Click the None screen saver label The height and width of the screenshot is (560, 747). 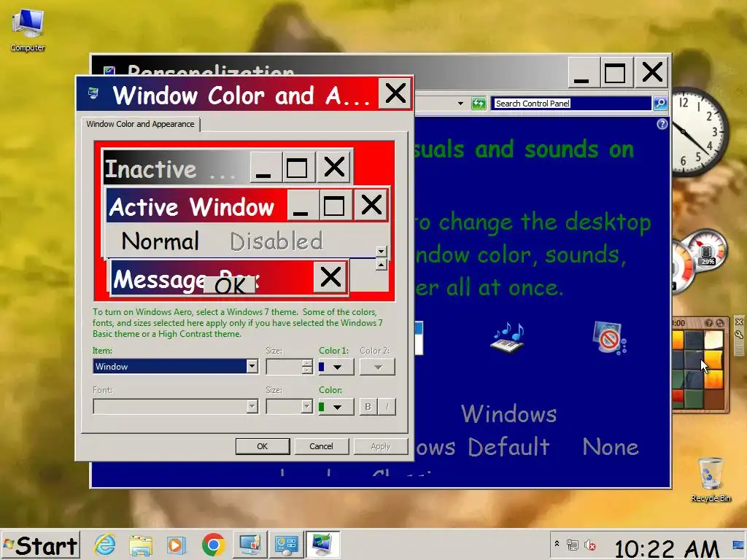click(611, 447)
